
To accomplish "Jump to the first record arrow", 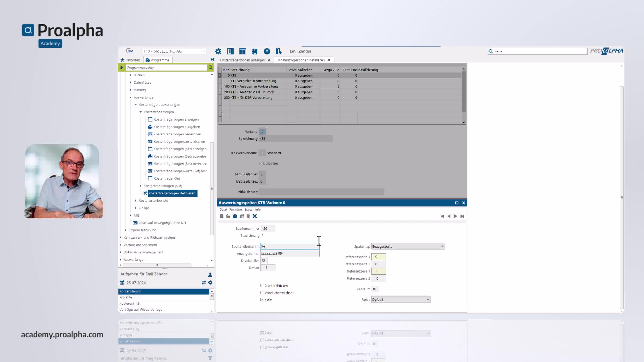I will 442,216.
